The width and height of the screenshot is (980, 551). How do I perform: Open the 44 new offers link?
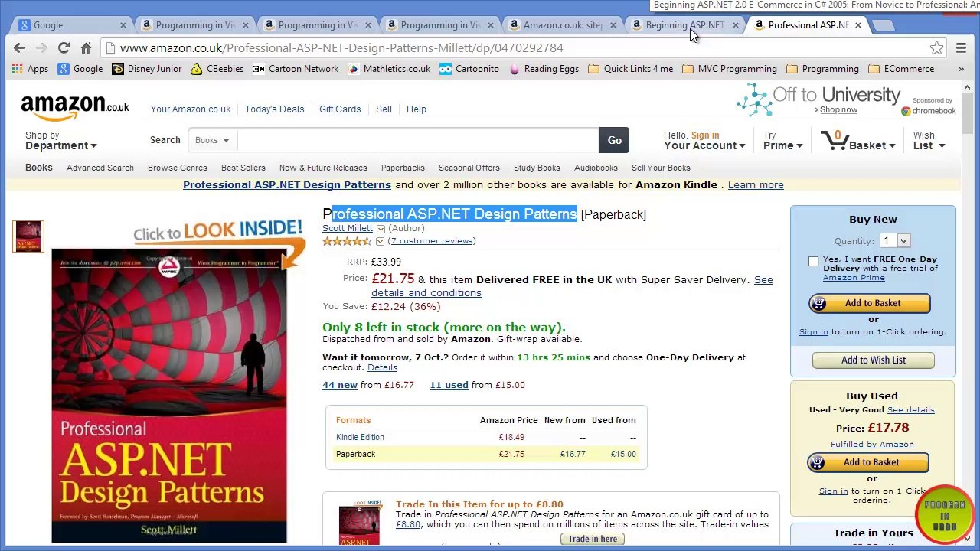tap(340, 385)
